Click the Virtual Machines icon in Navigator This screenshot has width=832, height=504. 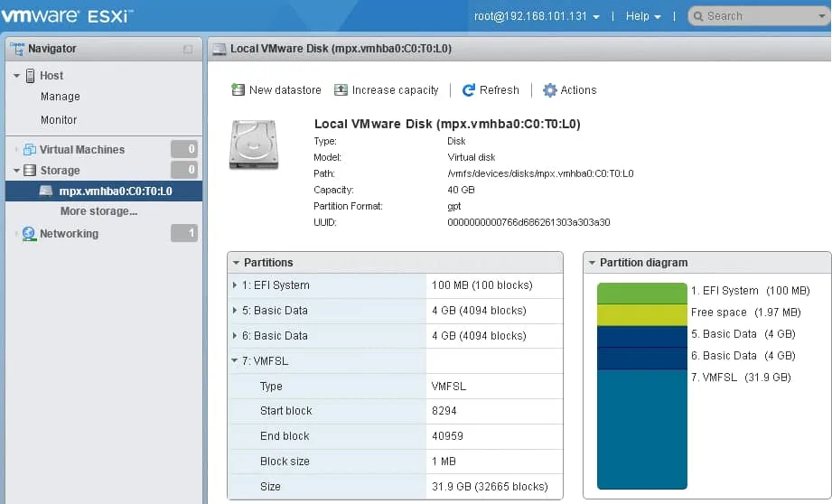[30, 150]
